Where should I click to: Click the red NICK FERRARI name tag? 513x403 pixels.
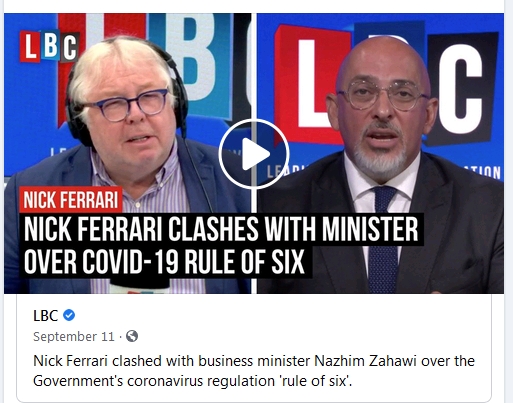click(x=71, y=200)
